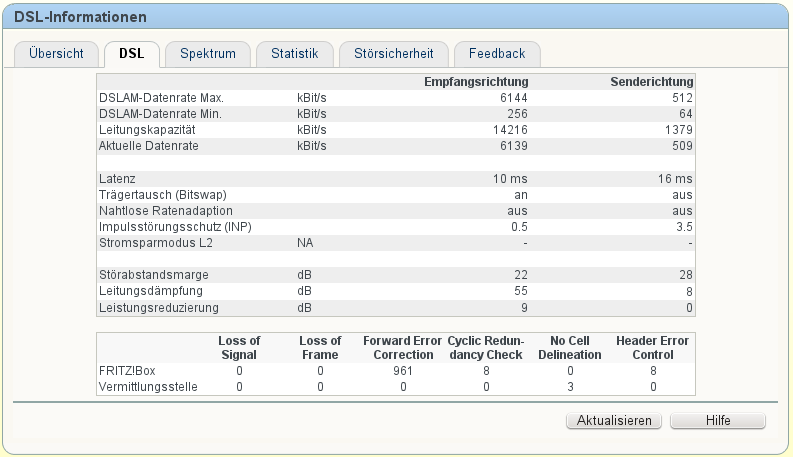Select the Senderichtung column header
This screenshot has width=793, height=457.
click(651, 82)
